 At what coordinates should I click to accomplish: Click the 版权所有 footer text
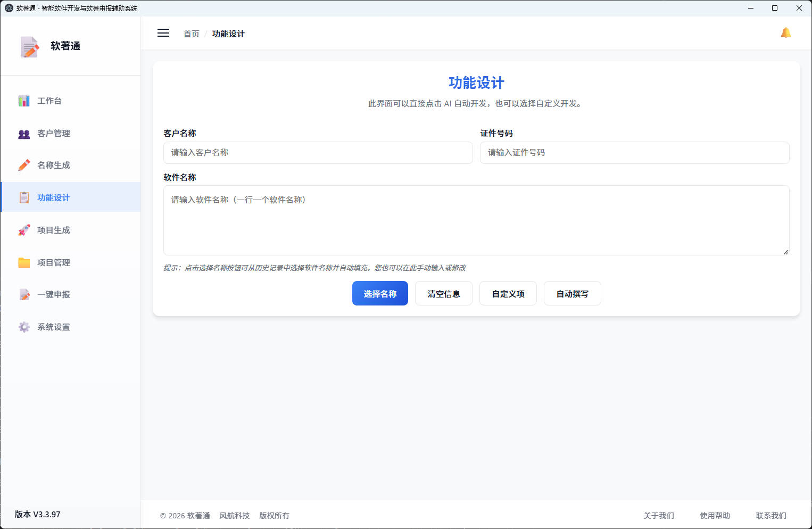pos(274,515)
